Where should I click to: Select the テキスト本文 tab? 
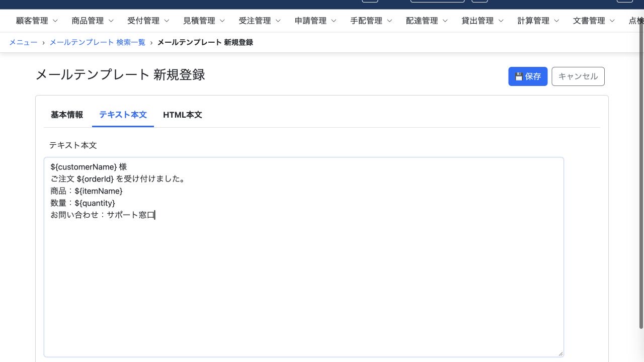(x=123, y=115)
